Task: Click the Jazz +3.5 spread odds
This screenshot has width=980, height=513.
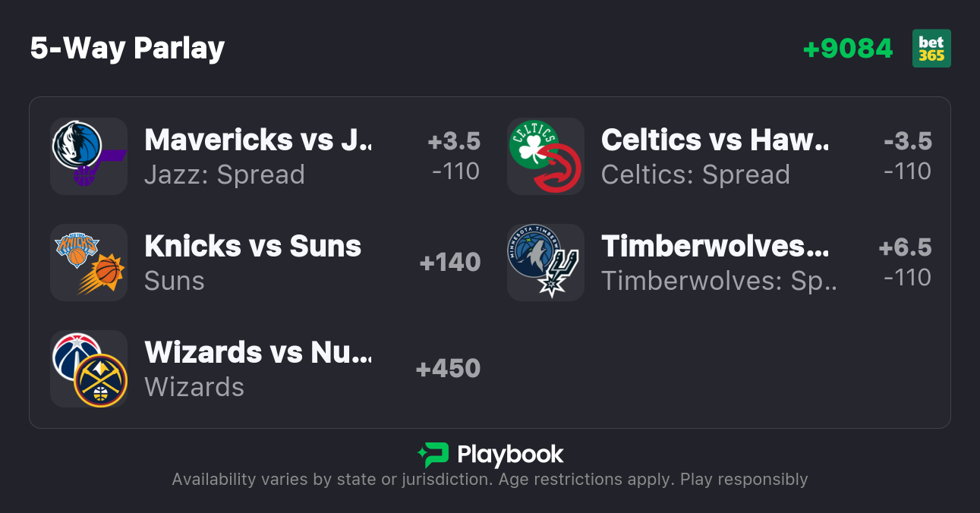Action: [454, 141]
